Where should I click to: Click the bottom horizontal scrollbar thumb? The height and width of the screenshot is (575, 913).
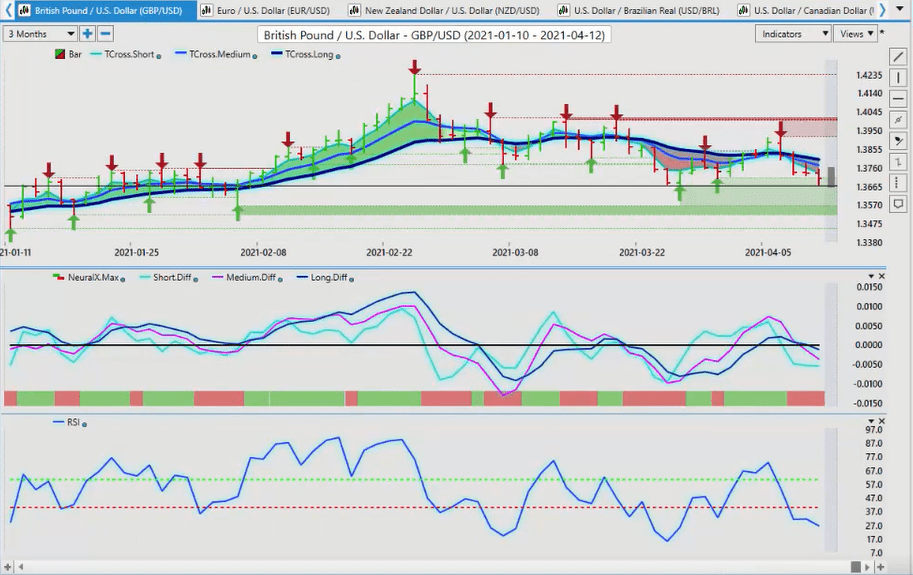point(855,566)
